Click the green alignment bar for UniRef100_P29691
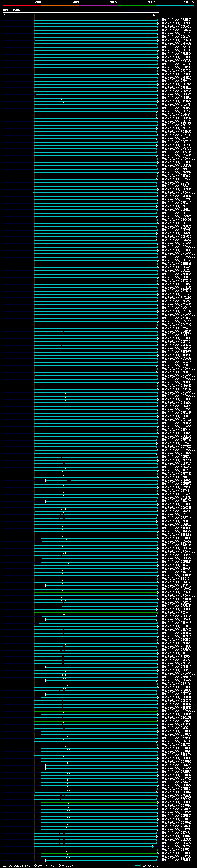Screen dimensions: 197x868 click(x=96, y=592)
